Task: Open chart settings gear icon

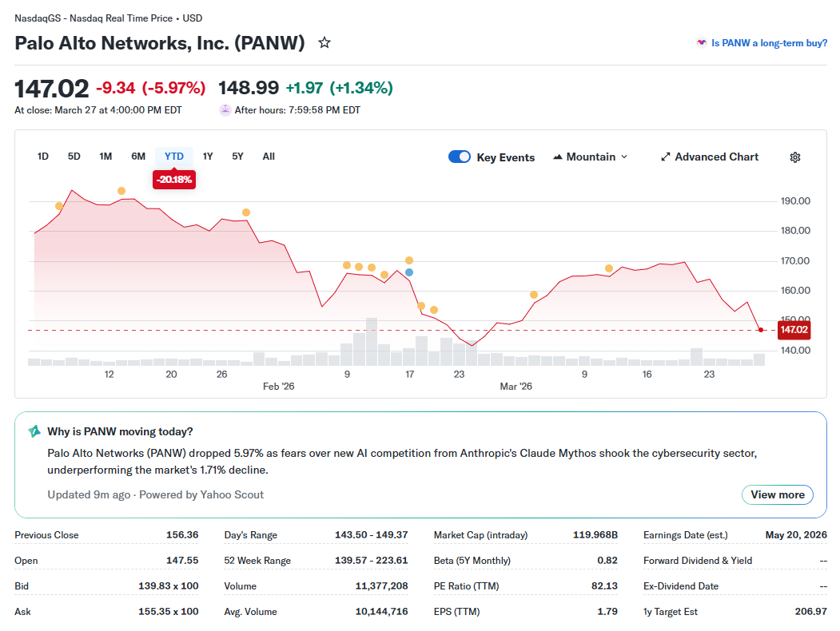Action: pos(794,157)
